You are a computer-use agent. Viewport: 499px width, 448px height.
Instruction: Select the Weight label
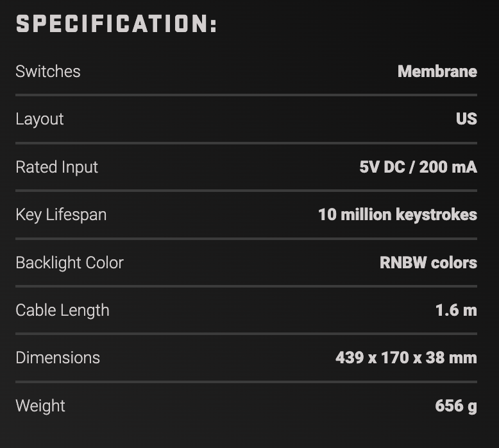coord(40,406)
